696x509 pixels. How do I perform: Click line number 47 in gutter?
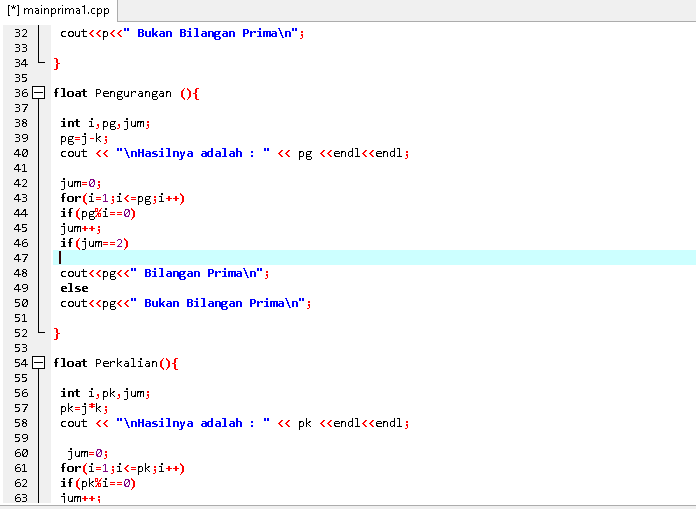(x=20, y=258)
